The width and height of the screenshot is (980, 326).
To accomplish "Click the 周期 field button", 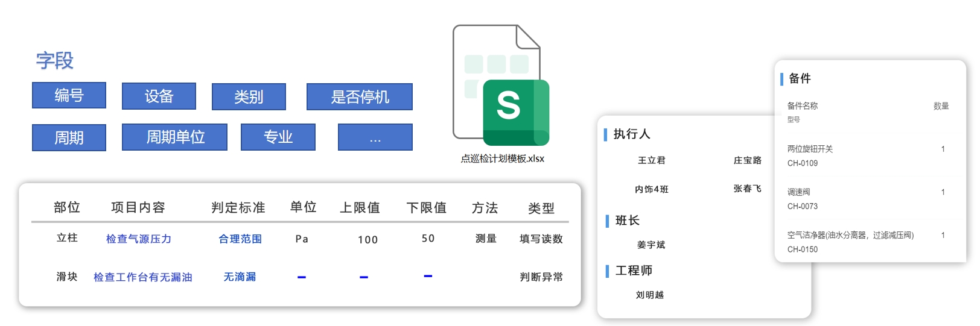I will (x=69, y=138).
